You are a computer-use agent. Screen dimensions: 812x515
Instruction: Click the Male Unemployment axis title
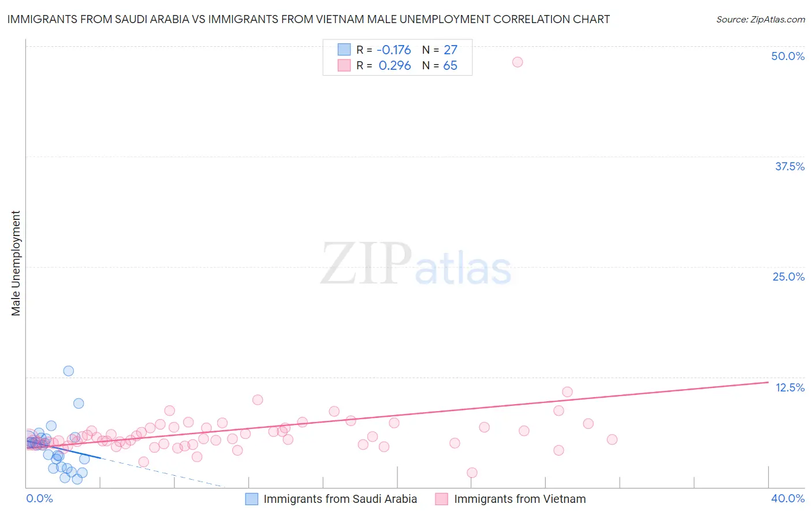tap(16, 263)
